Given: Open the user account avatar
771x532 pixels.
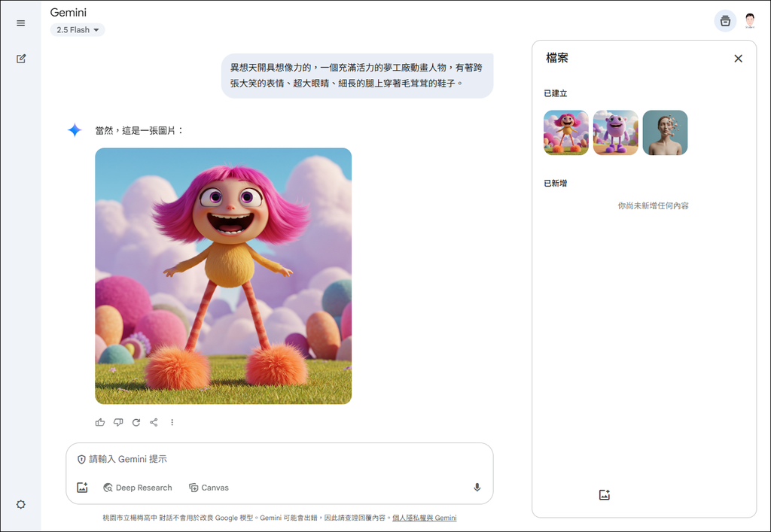Looking at the screenshot, I should tap(749, 20).
